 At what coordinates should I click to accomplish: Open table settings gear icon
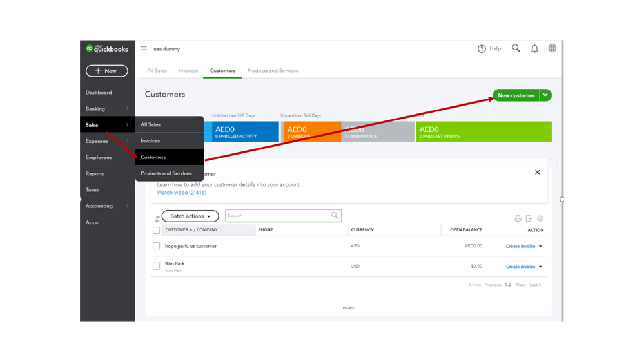click(540, 219)
